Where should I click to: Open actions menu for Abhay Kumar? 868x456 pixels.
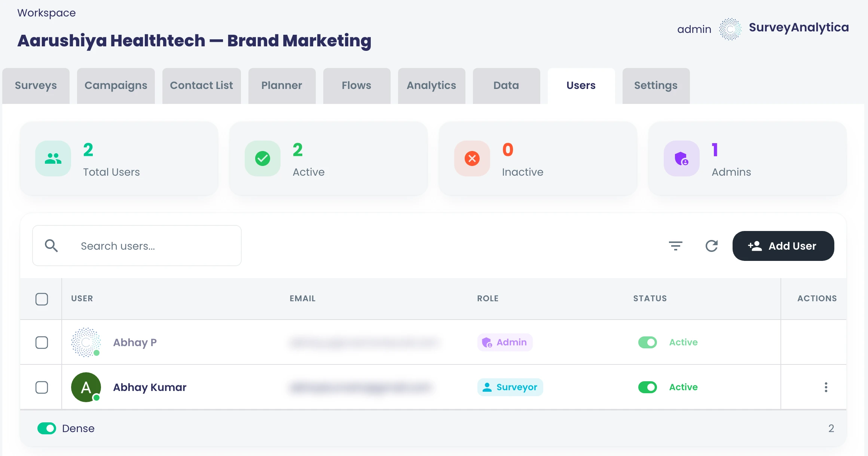click(826, 387)
